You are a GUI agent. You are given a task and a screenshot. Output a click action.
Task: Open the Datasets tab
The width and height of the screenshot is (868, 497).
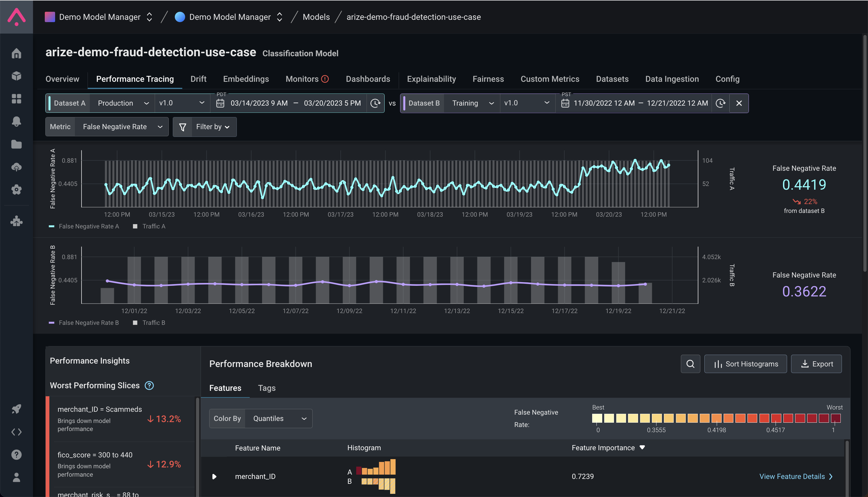click(612, 79)
